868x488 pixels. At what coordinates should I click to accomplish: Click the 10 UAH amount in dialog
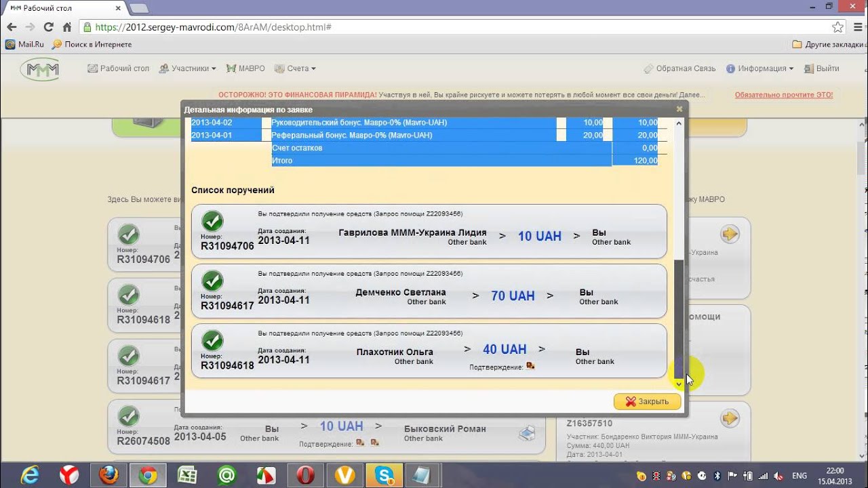(x=540, y=237)
